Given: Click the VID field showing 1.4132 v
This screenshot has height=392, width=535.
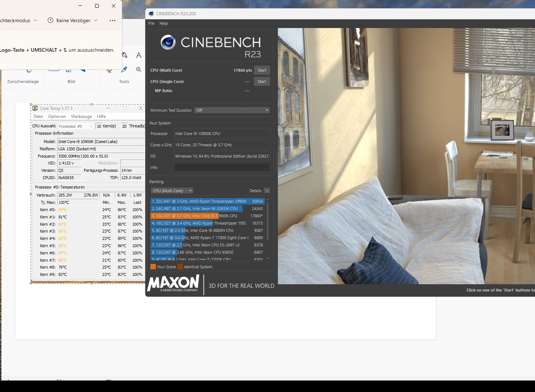Looking at the screenshot, I should pyautogui.click(x=70, y=163).
